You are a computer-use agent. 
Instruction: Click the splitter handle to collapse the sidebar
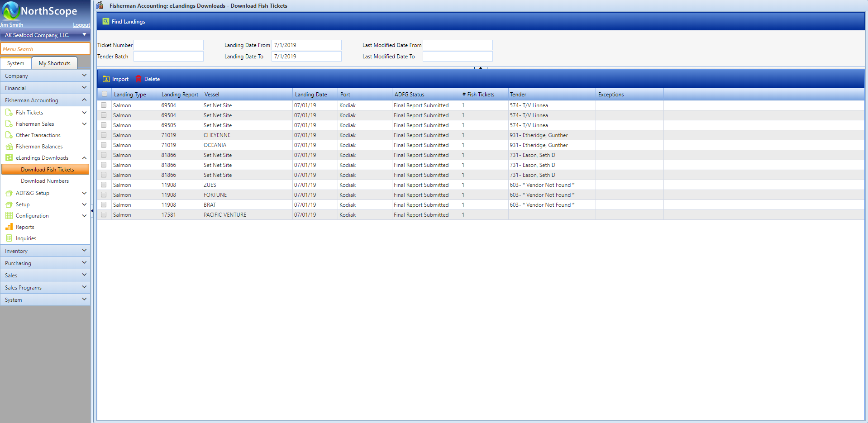(x=92, y=211)
